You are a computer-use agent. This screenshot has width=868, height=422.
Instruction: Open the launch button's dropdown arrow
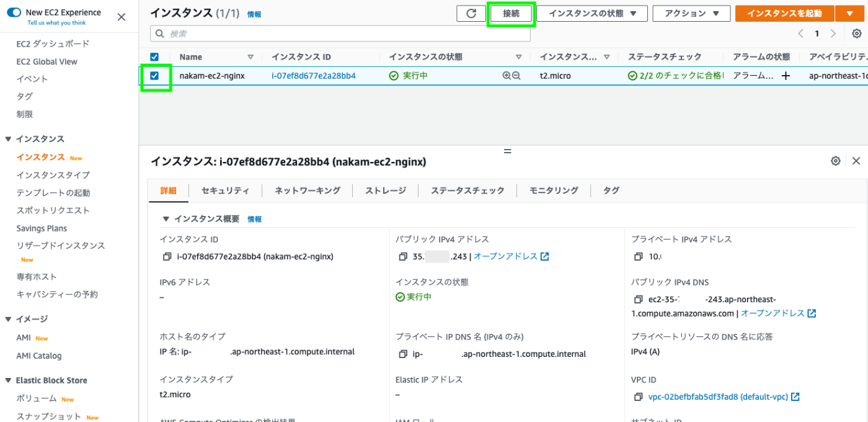tap(849, 14)
